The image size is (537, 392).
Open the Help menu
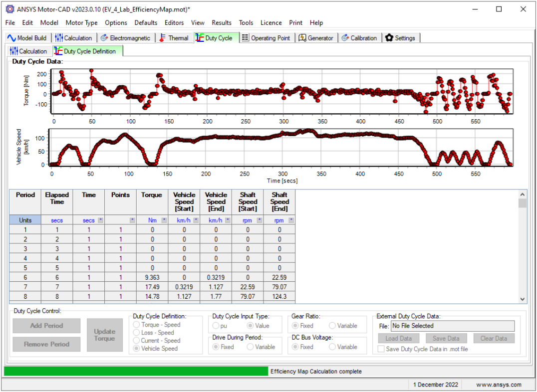(316, 22)
